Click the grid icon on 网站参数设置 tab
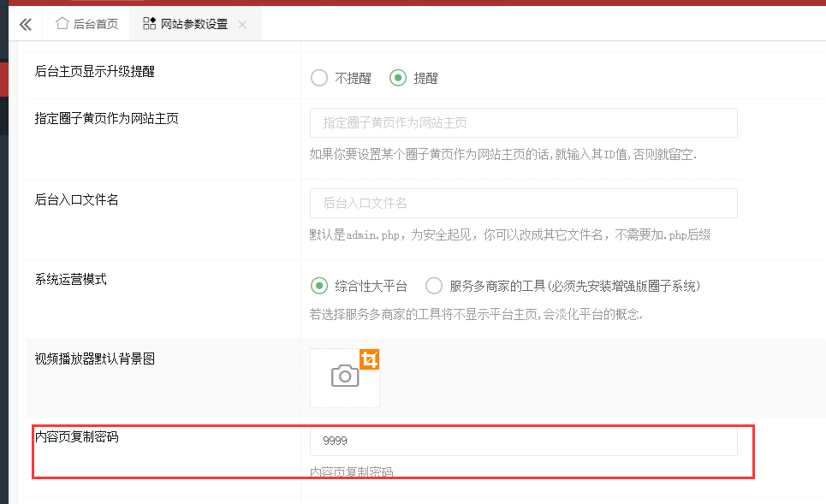The height and width of the screenshot is (504, 826). coord(149,24)
